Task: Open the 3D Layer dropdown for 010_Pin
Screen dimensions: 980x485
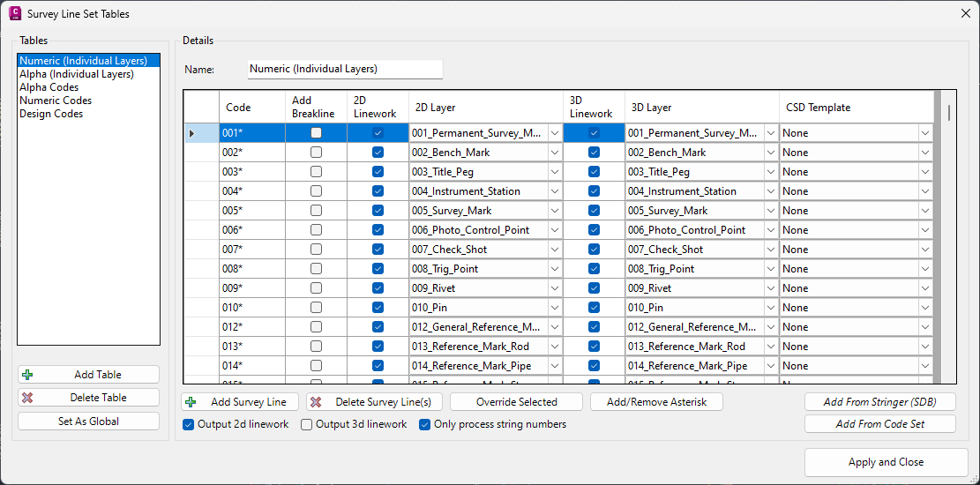Action: pos(771,308)
